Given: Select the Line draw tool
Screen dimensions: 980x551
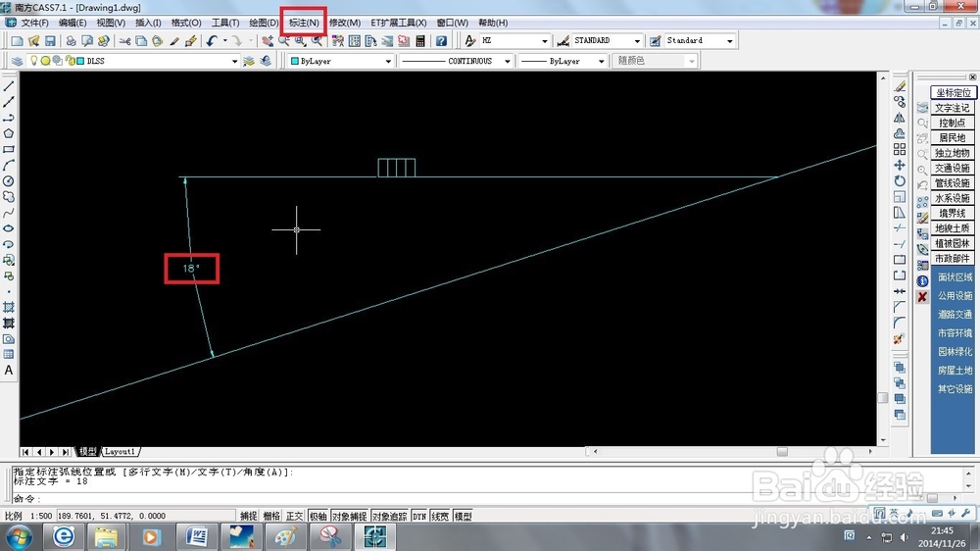Looking at the screenshot, I should point(9,86).
